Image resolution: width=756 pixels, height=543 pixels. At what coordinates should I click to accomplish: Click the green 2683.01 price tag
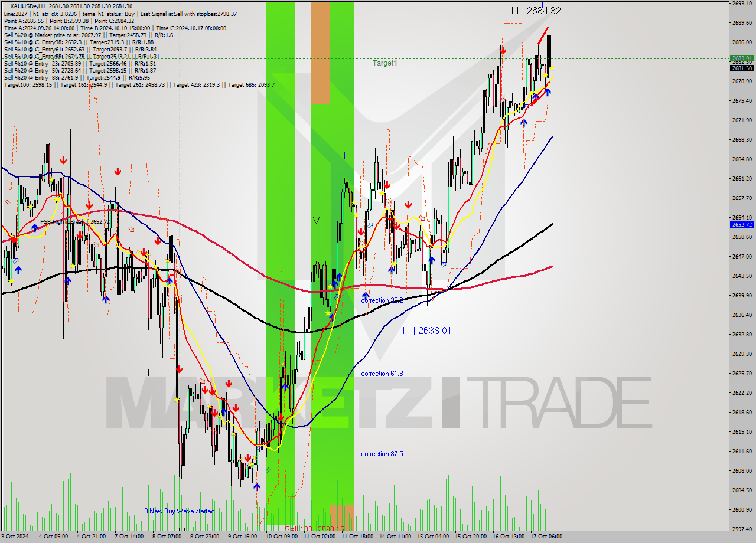tap(742, 58)
